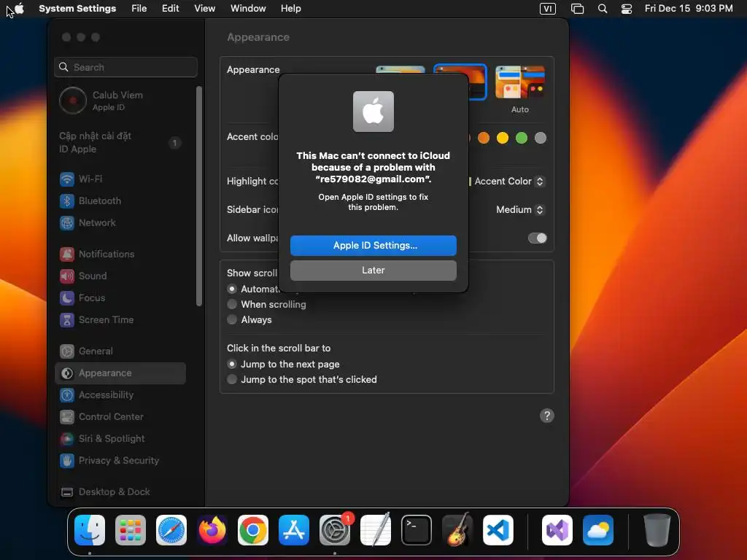
Task: Open Spotlight search in menu bar
Action: [x=603, y=9]
